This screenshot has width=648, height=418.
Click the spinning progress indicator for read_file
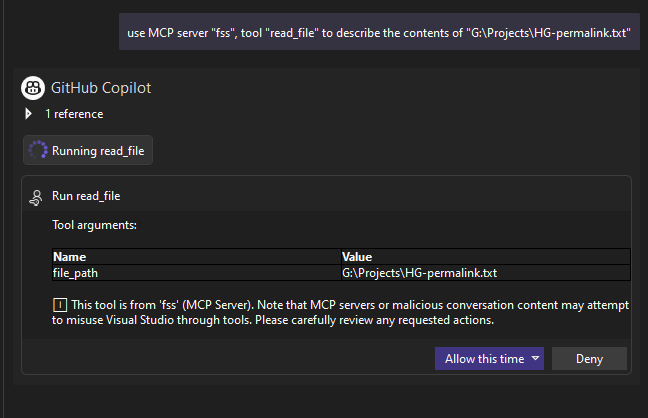pyautogui.click(x=38, y=150)
